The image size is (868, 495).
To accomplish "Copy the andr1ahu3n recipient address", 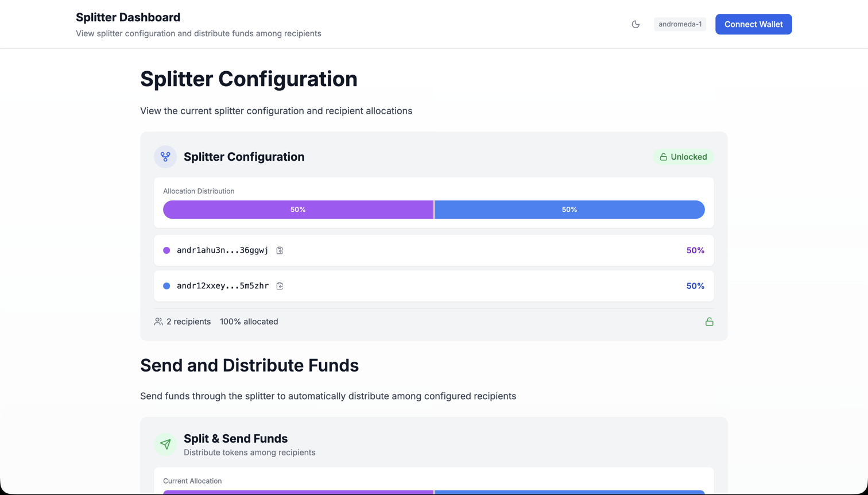I will (x=280, y=250).
